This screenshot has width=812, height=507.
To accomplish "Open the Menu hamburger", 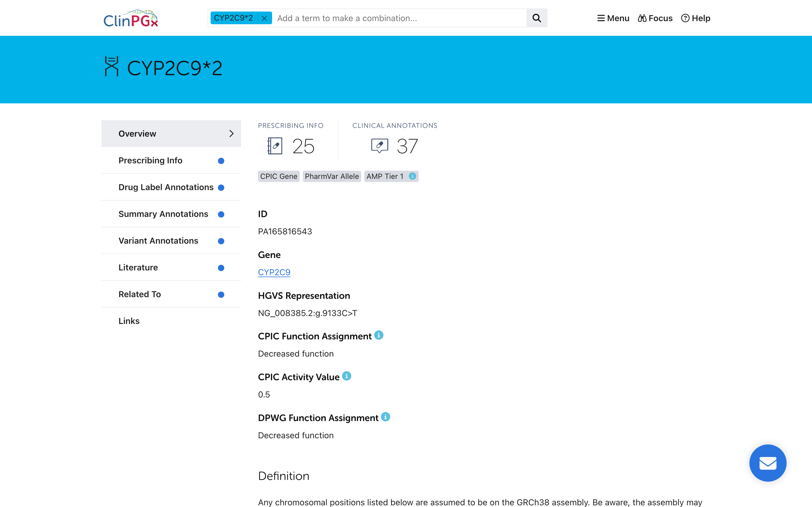I will coord(613,18).
